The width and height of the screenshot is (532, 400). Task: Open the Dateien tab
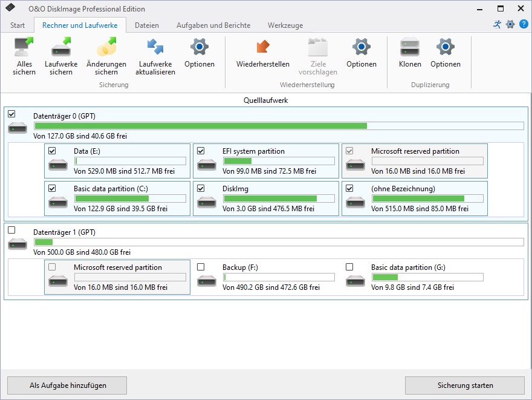click(x=146, y=25)
